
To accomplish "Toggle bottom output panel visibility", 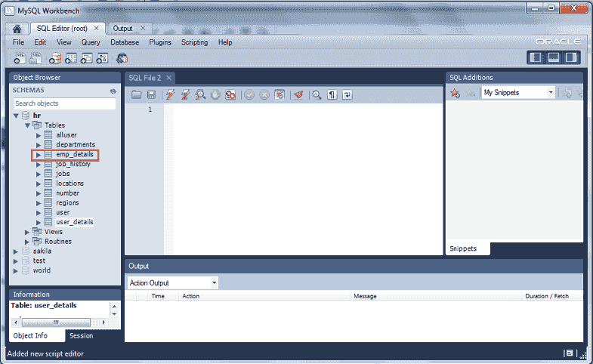I will (x=553, y=57).
